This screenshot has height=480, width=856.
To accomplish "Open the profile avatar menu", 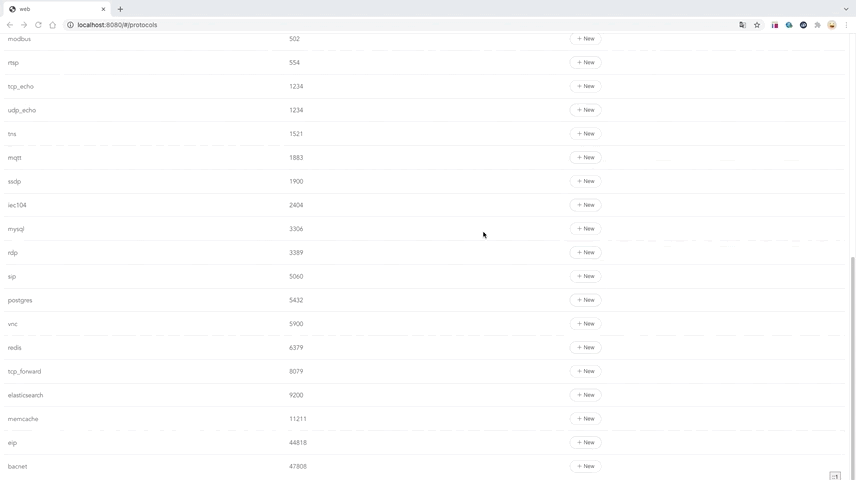I will [x=831, y=25].
